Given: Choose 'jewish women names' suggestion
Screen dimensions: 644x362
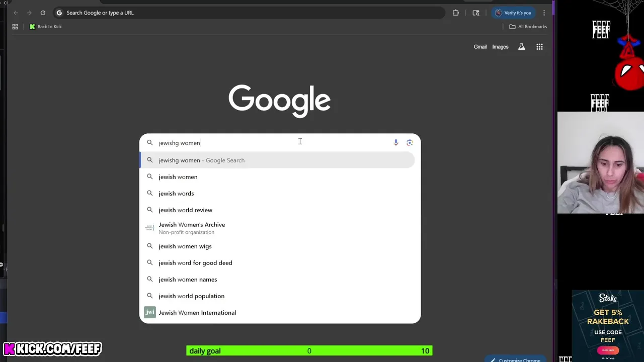Looking at the screenshot, I should (x=277, y=280).
